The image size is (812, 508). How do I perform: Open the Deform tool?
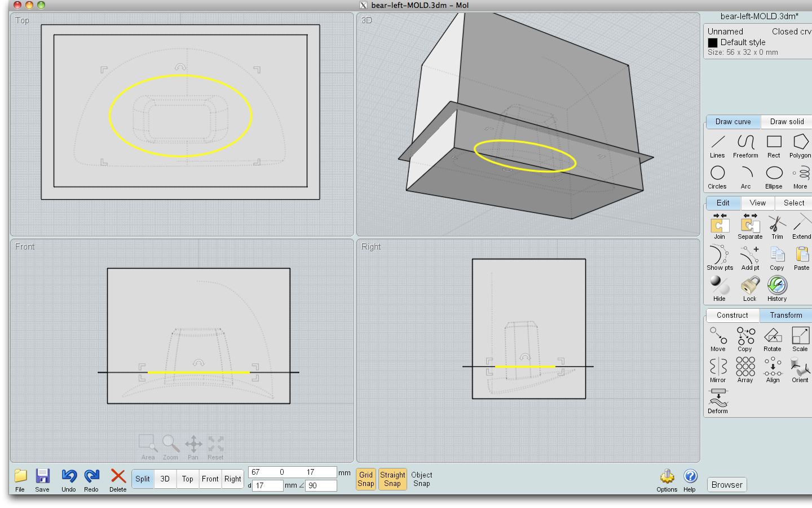pos(717,401)
